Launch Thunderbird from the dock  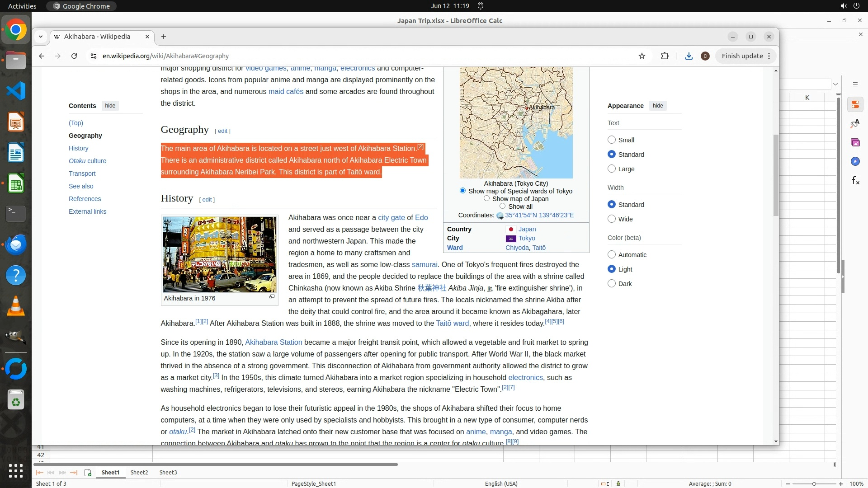(16, 244)
